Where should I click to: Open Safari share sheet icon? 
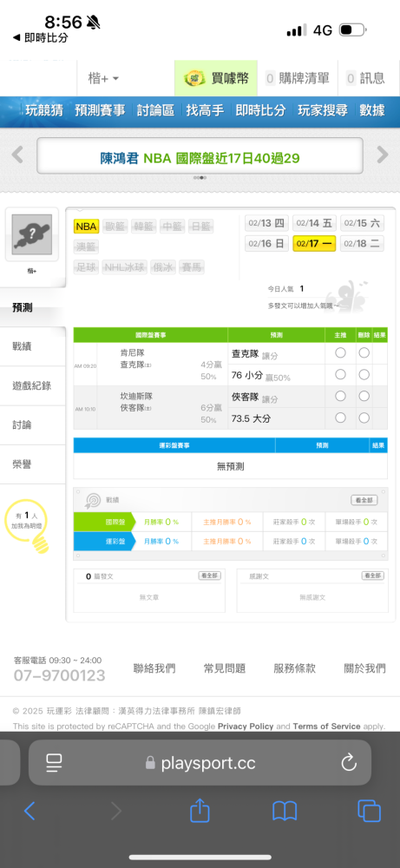[200, 811]
